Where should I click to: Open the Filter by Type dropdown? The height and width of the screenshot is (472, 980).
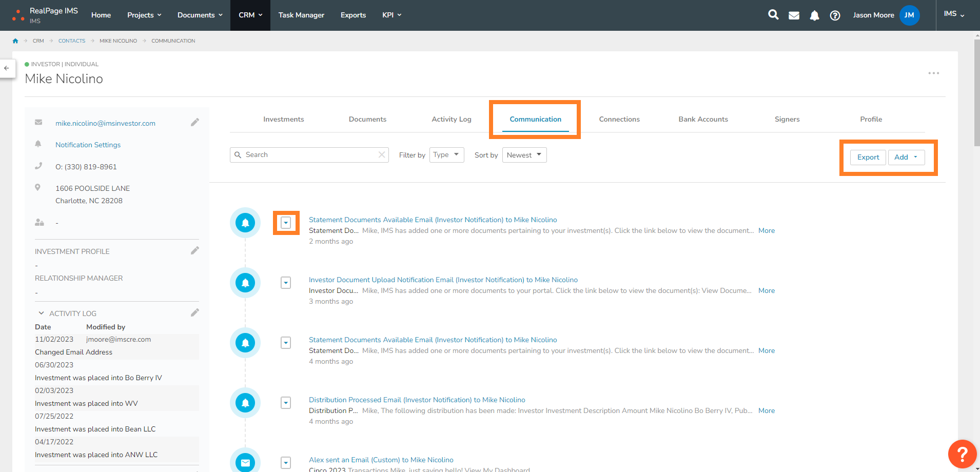click(x=446, y=155)
